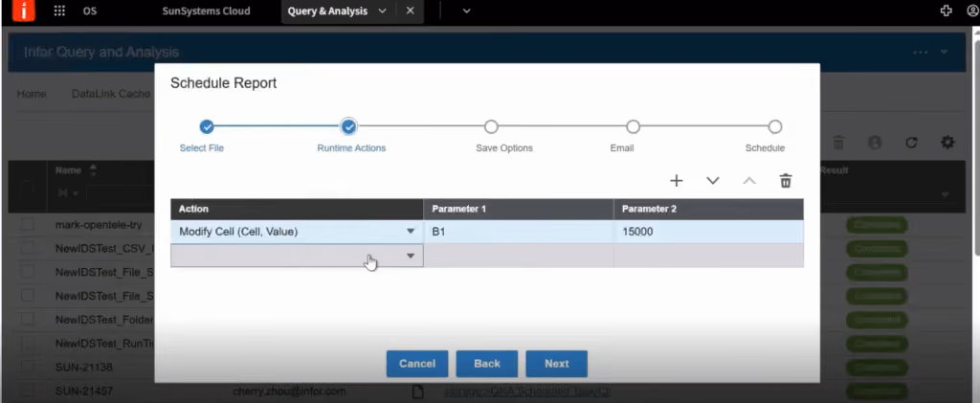Jump to the Schedule step circle
The image size is (980, 403).
[x=775, y=127]
